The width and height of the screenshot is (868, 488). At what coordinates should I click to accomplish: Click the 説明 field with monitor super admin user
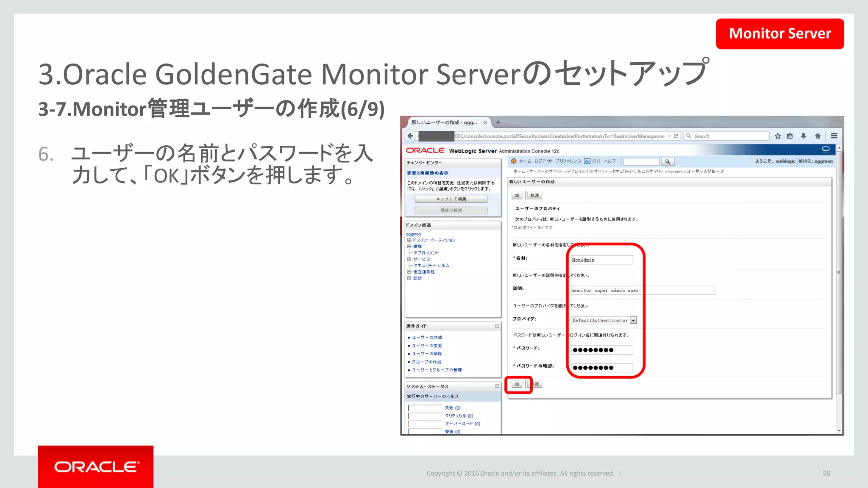point(643,291)
